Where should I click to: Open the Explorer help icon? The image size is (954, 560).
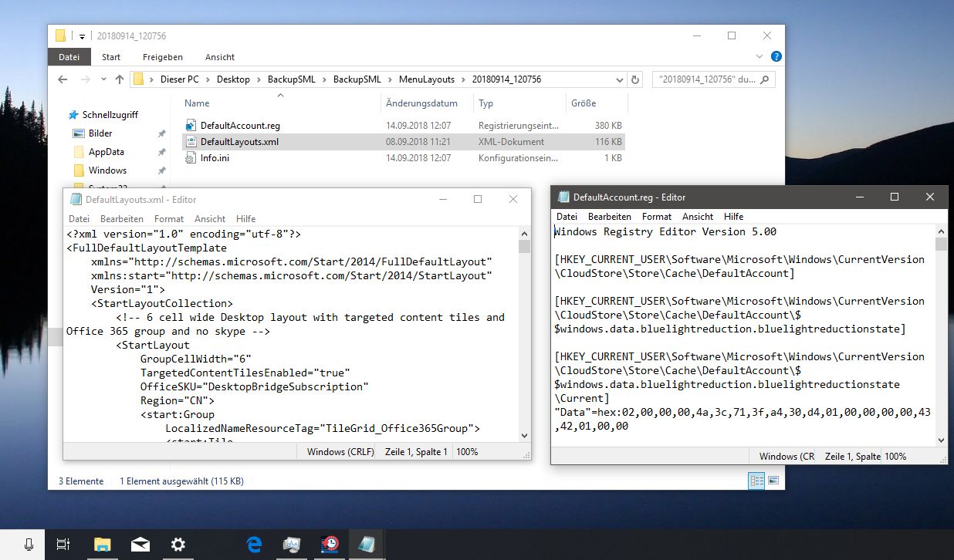(x=776, y=56)
